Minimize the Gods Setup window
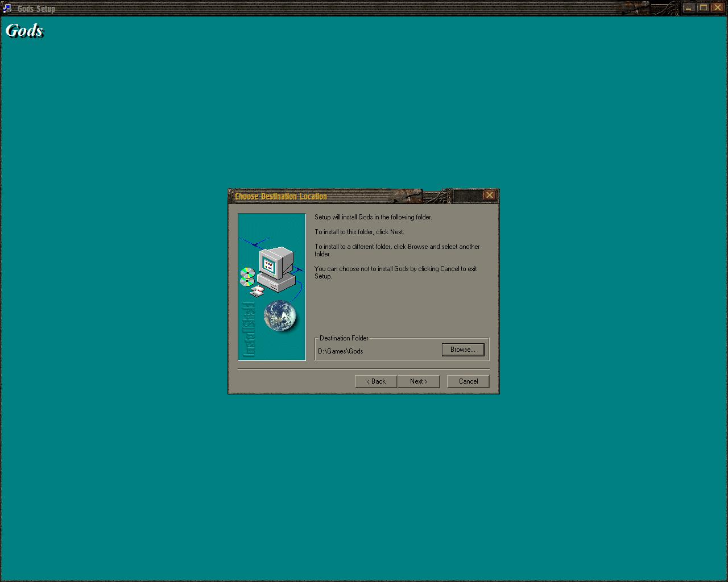 pyautogui.click(x=689, y=7)
